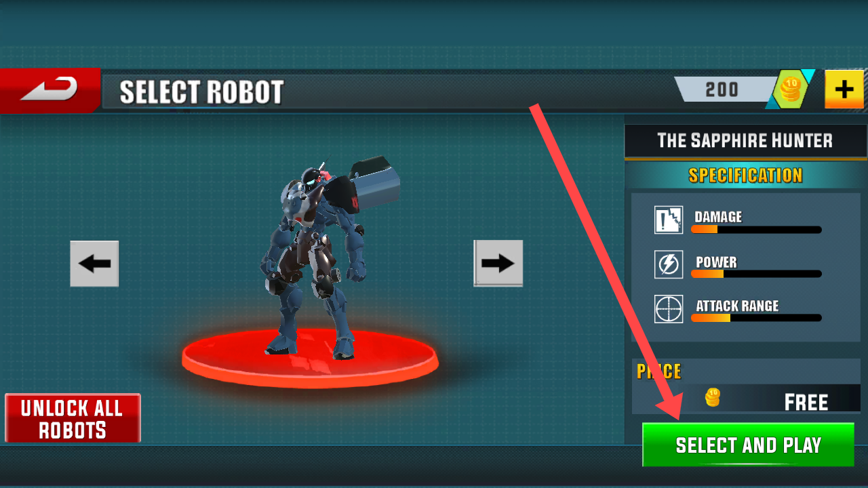Open Unlock All Robots offer
The image size is (868, 488).
coord(73,418)
